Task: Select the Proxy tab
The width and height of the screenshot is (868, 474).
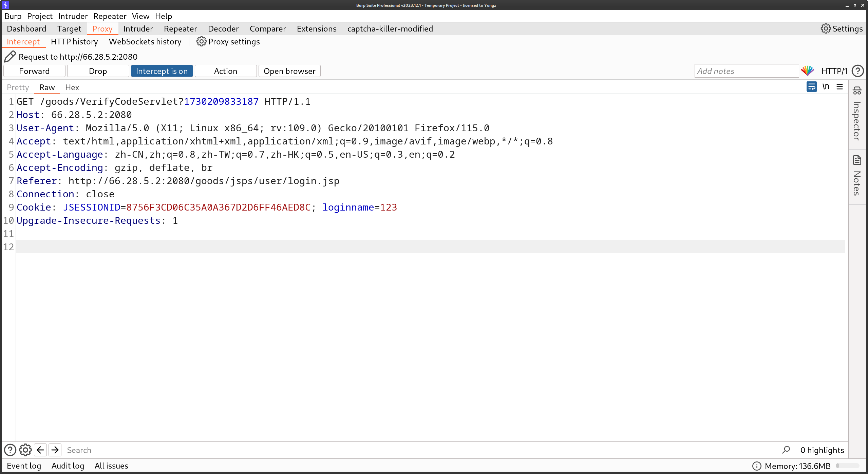Action: tap(102, 29)
